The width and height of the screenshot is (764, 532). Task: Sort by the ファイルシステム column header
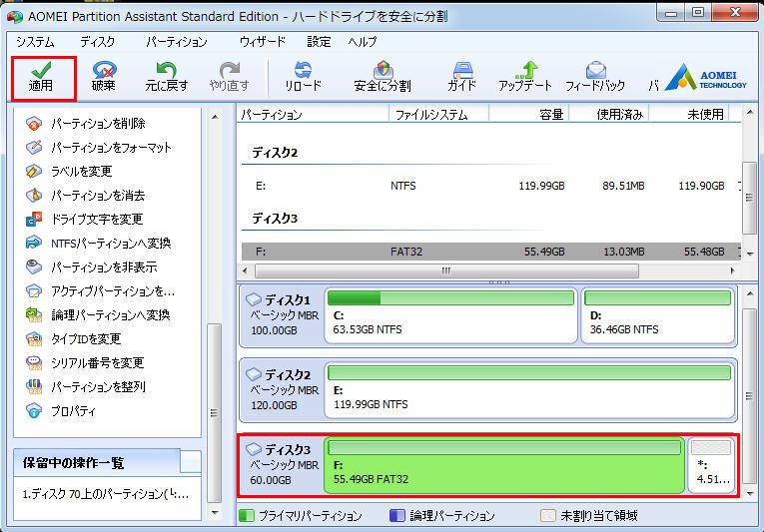coord(438,115)
